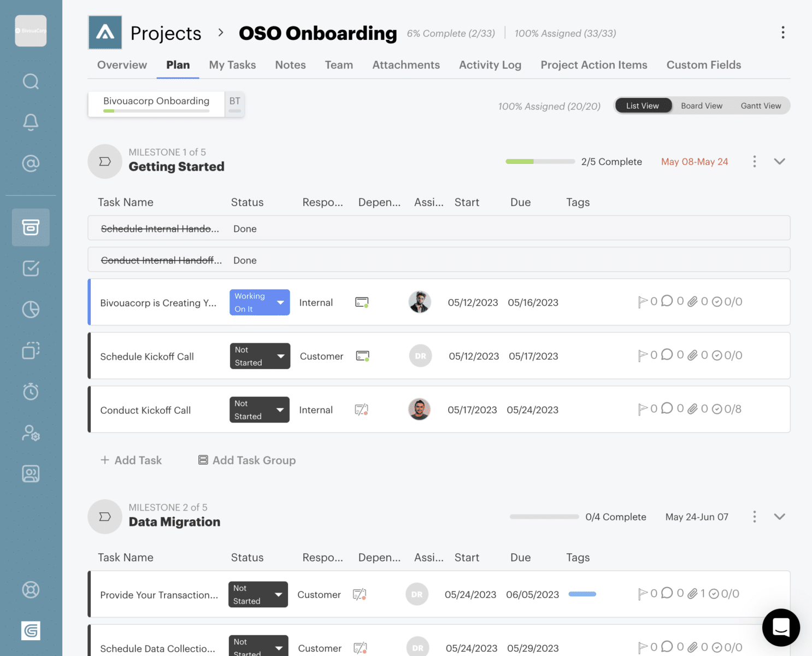This screenshot has width=812, height=656.
Task: Click Add Task under Getting Started
Action: tap(131, 460)
